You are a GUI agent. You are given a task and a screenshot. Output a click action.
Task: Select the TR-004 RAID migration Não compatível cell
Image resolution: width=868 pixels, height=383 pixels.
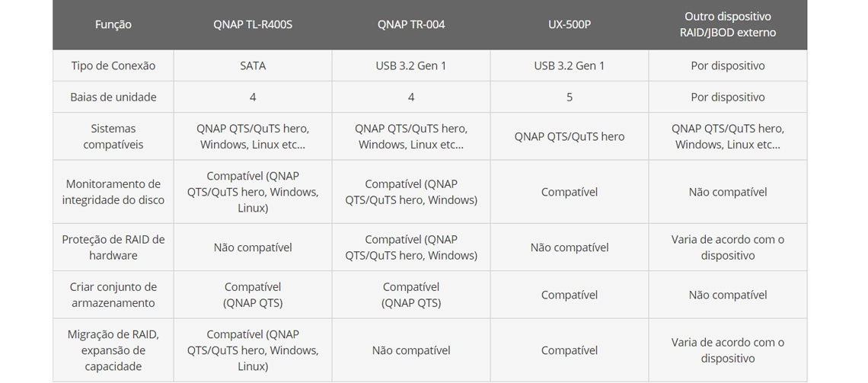pyautogui.click(x=410, y=350)
